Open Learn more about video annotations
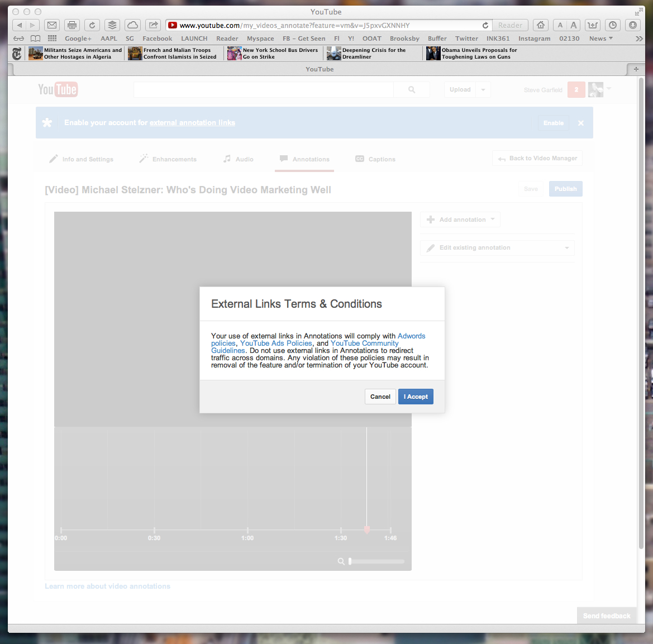This screenshot has width=653, height=644. coord(107,586)
